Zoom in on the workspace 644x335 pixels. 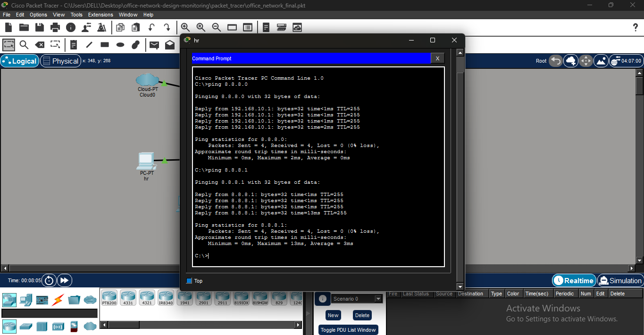185,27
